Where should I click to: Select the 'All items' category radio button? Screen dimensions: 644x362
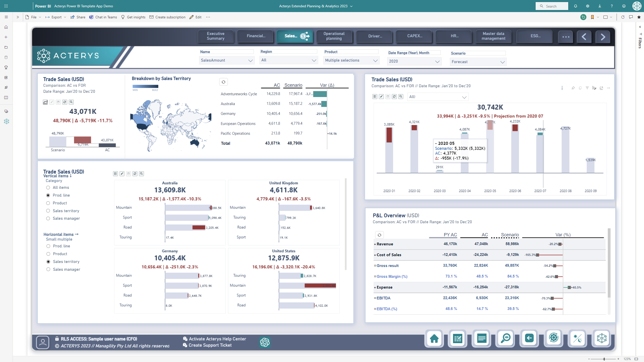tap(48, 188)
